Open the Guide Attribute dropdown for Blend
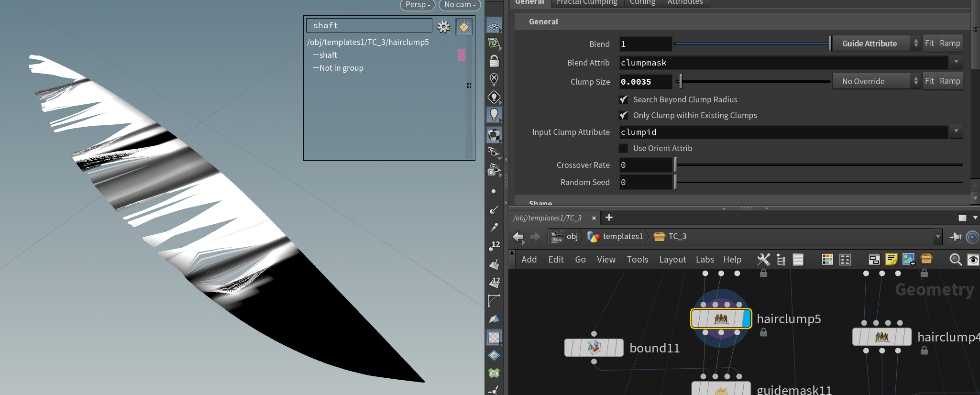980x395 pixels. tap(876, 44)
